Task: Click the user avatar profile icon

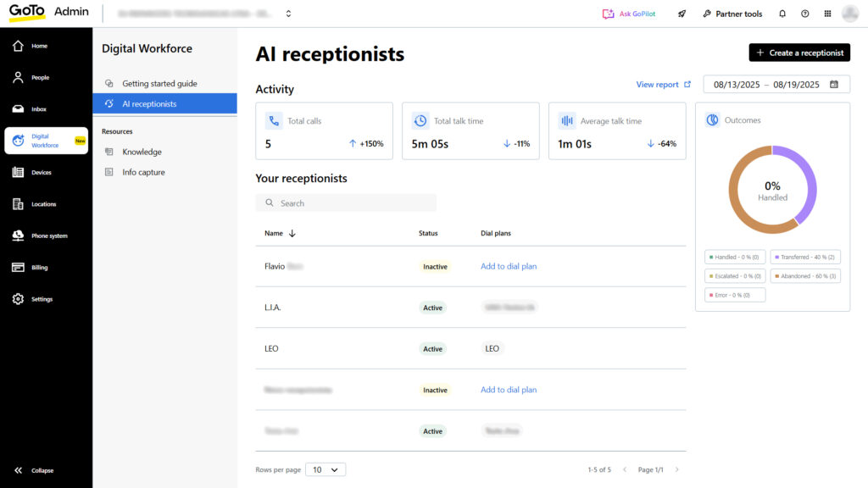Action: [849, 14]
